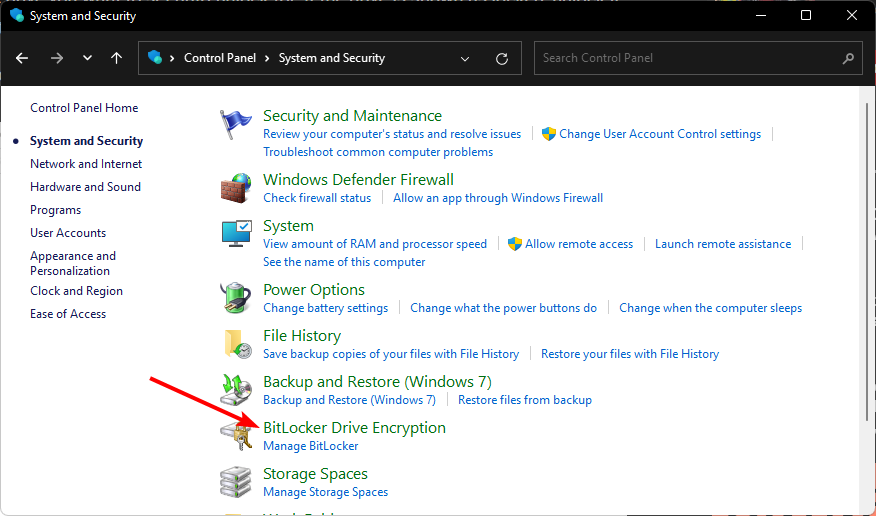This screenshot has width=876, height=516.
Task: Expand the Control Panel breadcrumb arrow
Action: pos(269,58)
